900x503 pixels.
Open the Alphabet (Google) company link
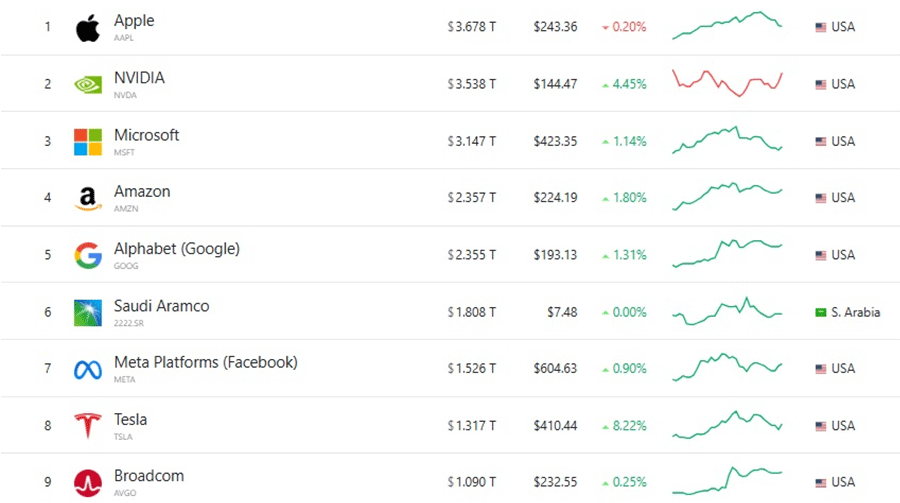click(x=177, y=249)
